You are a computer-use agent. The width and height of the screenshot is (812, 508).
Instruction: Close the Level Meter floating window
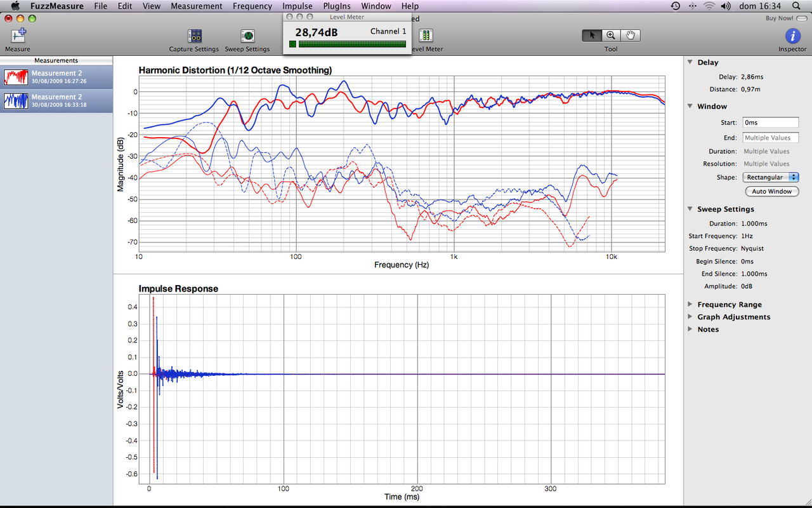(289, 17)
